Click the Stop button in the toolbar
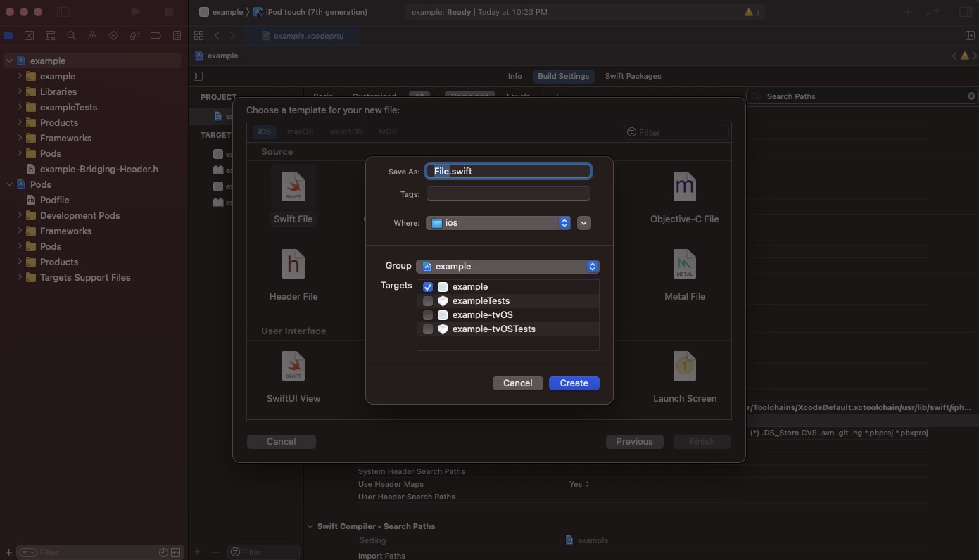Viewport: 979px width, 560px height. 169,12
